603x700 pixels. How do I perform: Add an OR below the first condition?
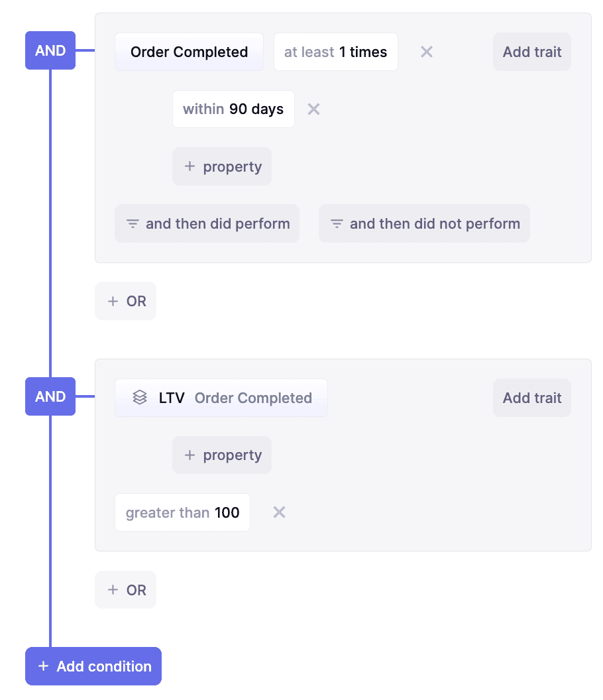[126, 301]
